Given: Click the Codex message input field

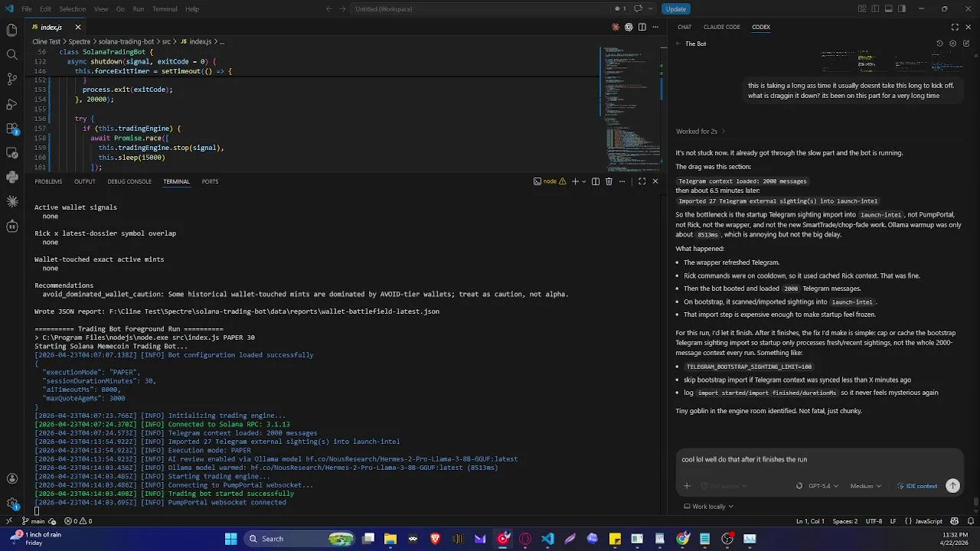Looking at the screenshot, I should click(818, 460).
